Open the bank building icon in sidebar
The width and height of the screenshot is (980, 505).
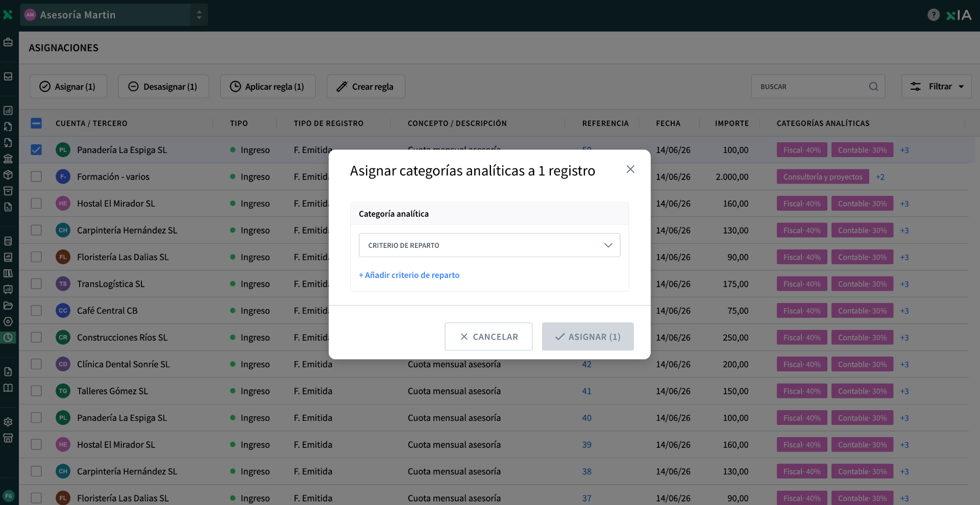click(x=8, y=159)
